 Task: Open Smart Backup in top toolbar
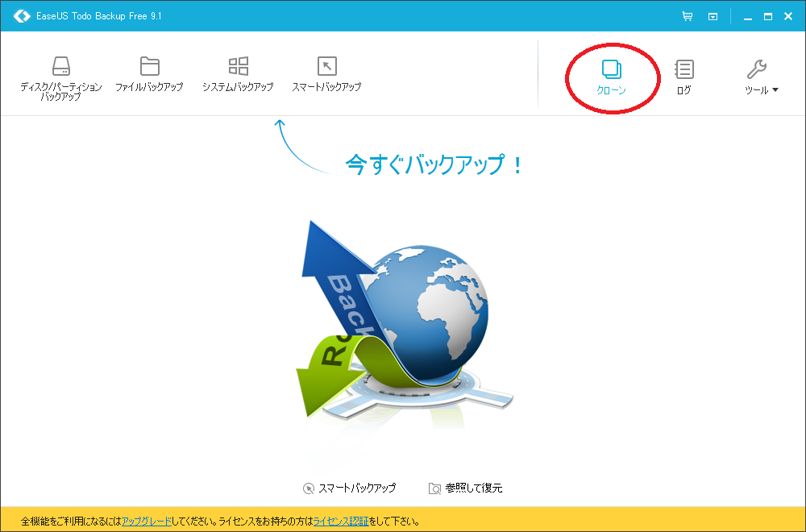coord(326,74)
